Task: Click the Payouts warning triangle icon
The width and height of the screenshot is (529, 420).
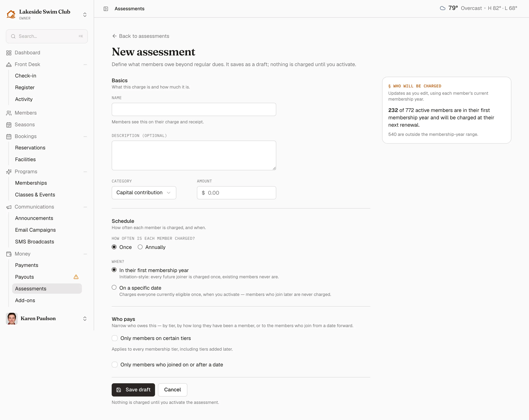Action: [76, 277]
